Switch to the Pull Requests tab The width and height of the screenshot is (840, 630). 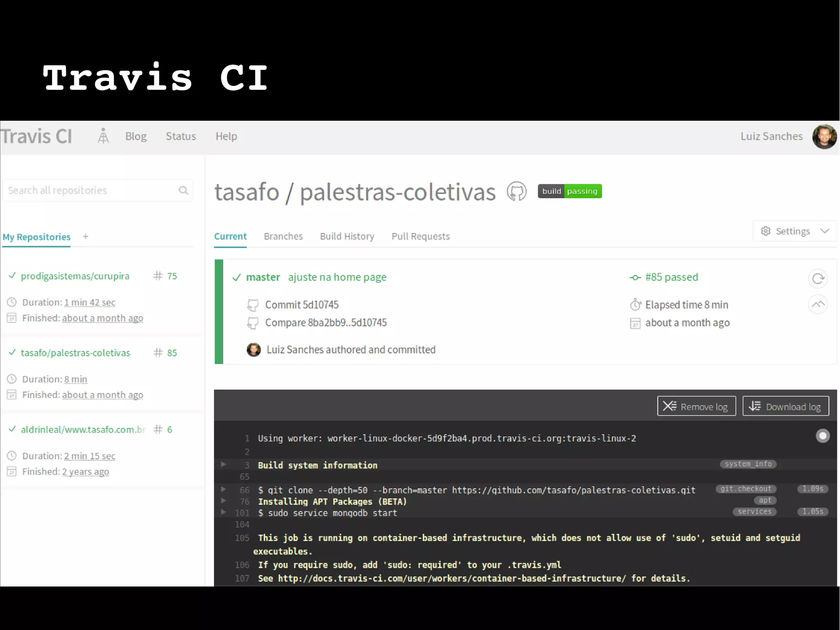(x=420, y=236)
